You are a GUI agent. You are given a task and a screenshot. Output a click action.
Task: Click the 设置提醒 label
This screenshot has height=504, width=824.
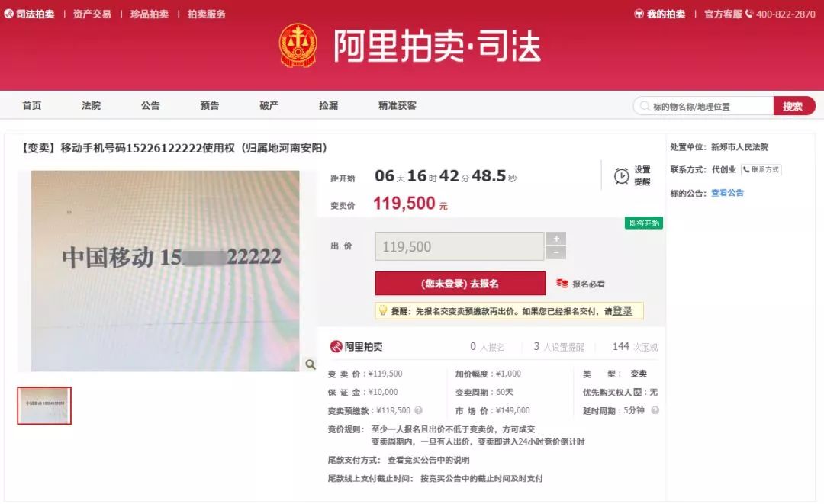(642, 175)
